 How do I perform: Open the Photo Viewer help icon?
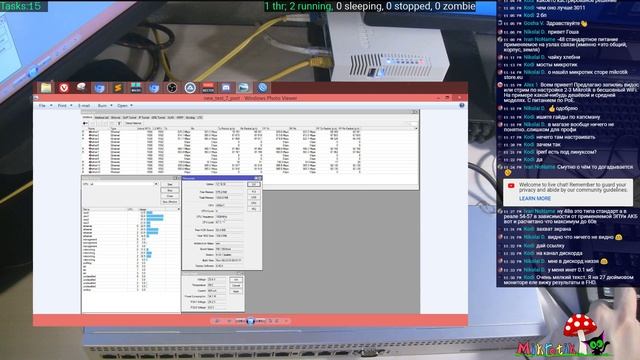pos(462,105)
